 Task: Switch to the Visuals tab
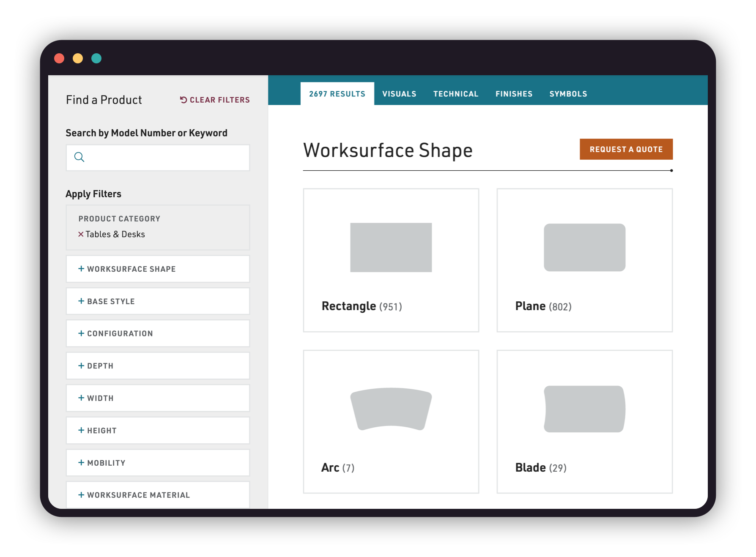pos(399,94)
